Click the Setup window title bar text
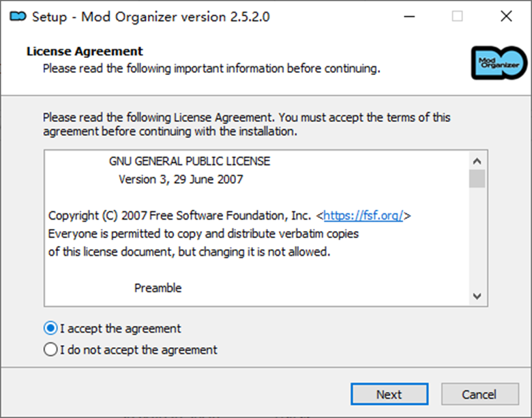 151,16
